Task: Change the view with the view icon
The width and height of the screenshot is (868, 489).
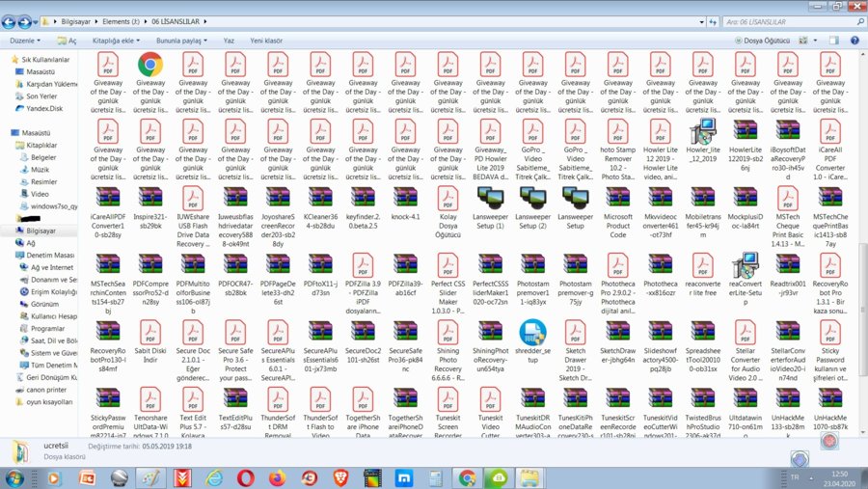Action: point(802,41)
